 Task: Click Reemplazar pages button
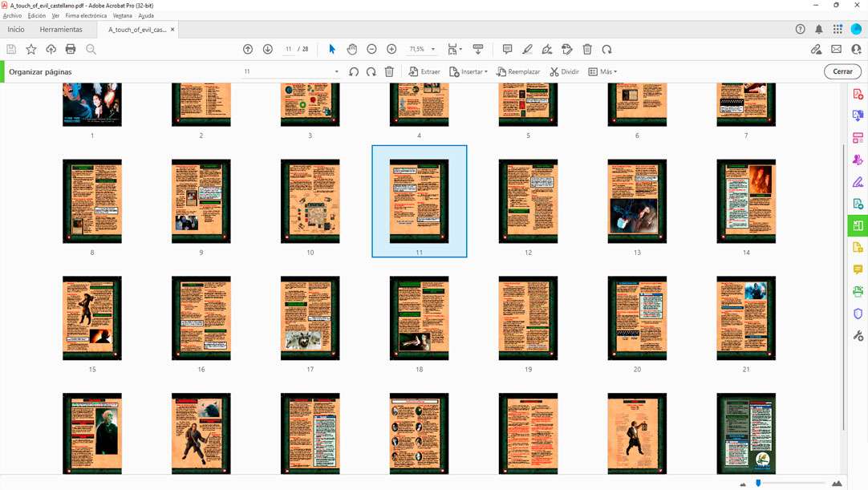[518, 72]
